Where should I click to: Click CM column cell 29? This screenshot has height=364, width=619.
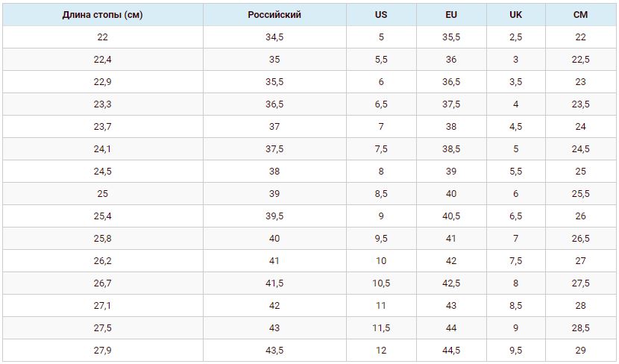click(x=580, y=351)
